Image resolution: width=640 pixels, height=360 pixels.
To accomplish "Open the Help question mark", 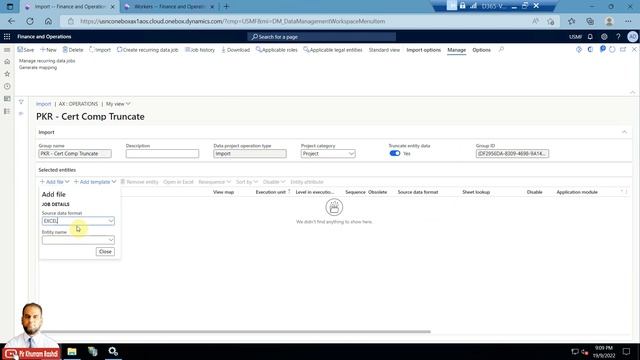I will tap(618, 37).
